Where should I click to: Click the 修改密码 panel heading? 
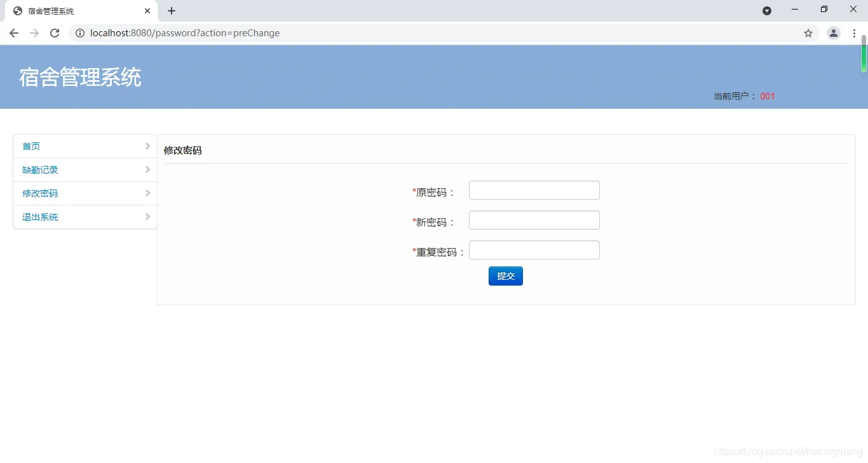click(183, 151)
